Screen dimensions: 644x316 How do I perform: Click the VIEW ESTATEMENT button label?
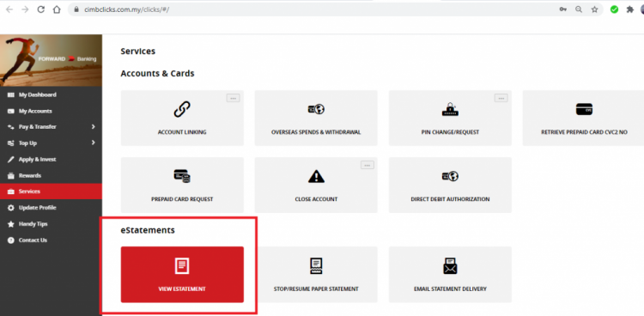[x=182, y=289]
